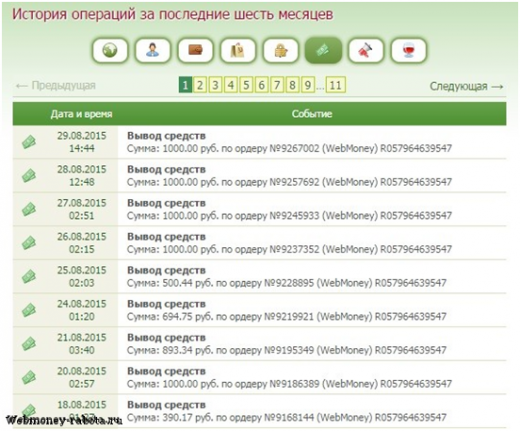Click the 694.75 руб. order №9219921 line
Screen dimensions: 520x431
tap(287, 316)
